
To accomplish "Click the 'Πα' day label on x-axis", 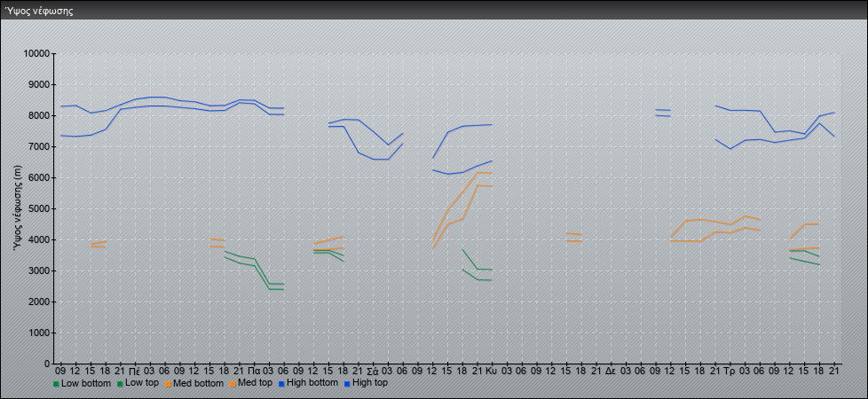I will tap(254, 371).
